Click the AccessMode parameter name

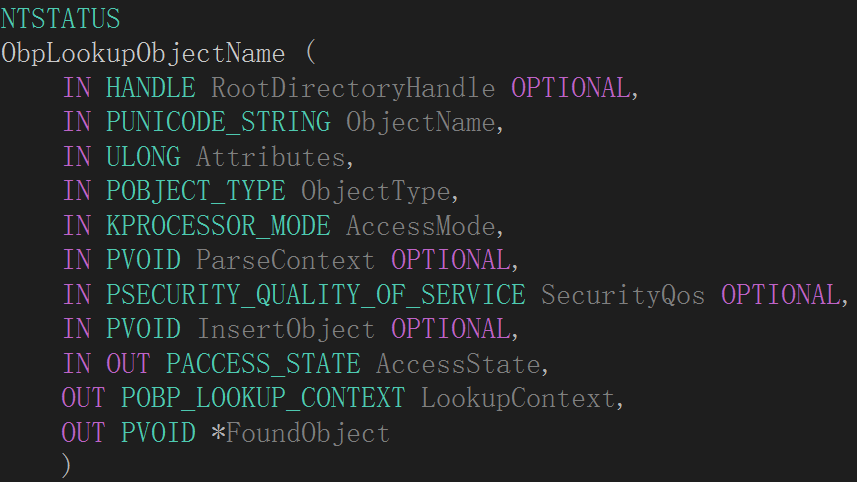pyautogui.click(x=421, y=226)
